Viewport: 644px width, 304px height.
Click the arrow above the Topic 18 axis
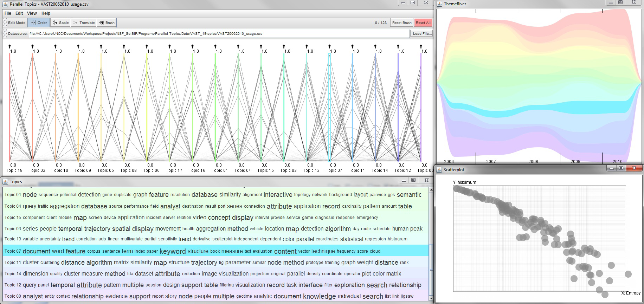pos(10,46)
